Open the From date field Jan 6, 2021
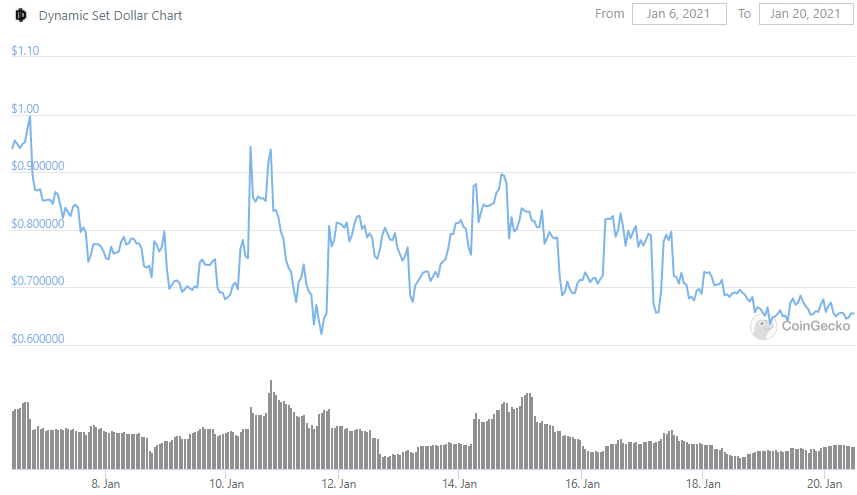The image size is (857, 495). (x=679, y=14)
